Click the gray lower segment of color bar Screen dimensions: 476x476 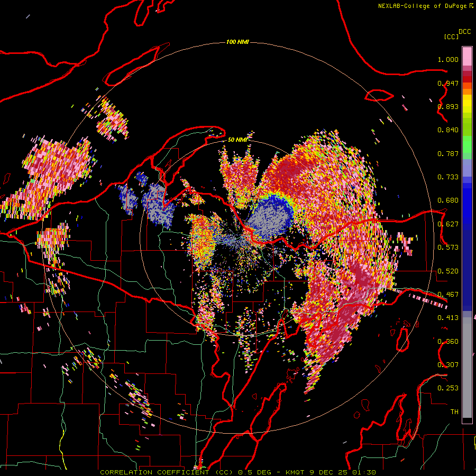click(x=467, y=368)
